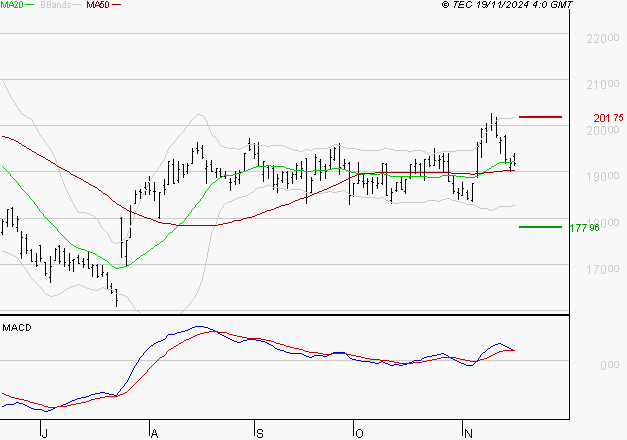Click the MA50 legend label
The height and width of the screenshot is (440, 627).
[98, 5]
